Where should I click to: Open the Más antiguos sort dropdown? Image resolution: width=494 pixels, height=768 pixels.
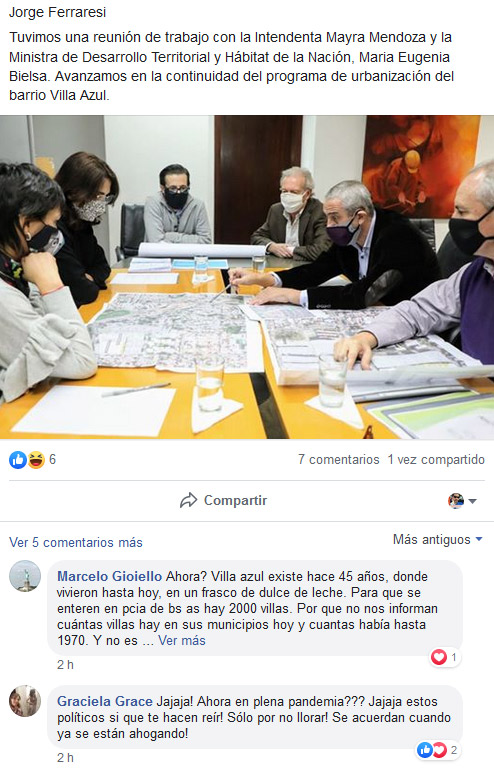click(438, 539)
